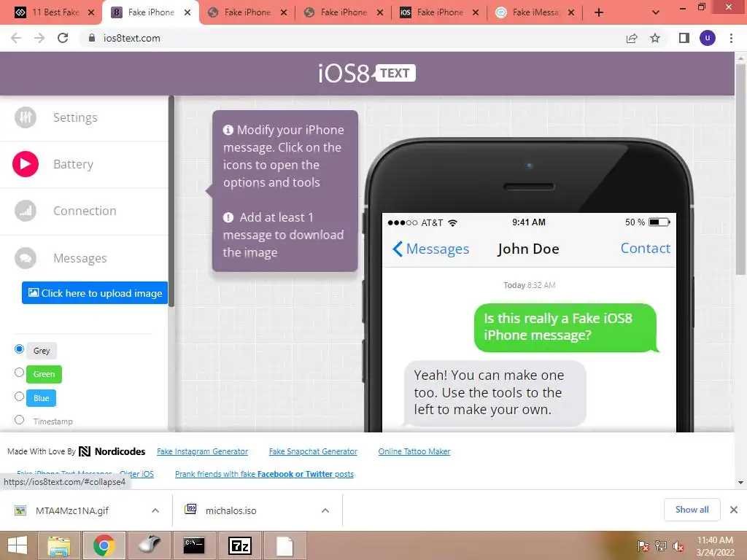Click the volume muted tray icon
The image size is (747, 560).
(678, 545)
